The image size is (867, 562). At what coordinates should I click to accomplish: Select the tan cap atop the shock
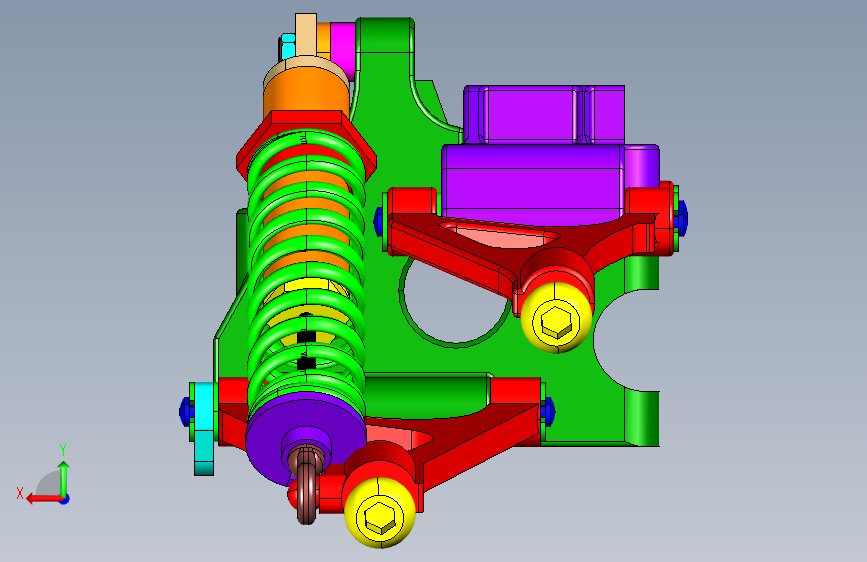tap(306, 34)
